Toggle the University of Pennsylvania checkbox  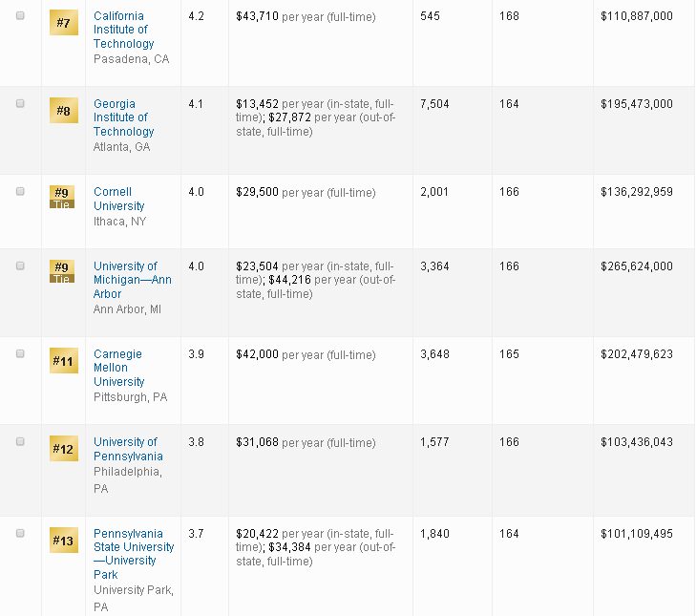[x=20, y=442]
